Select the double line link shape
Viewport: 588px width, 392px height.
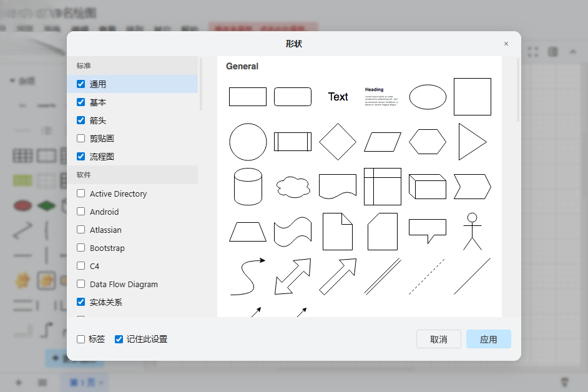pyautogui.click(x=383, y=277)
